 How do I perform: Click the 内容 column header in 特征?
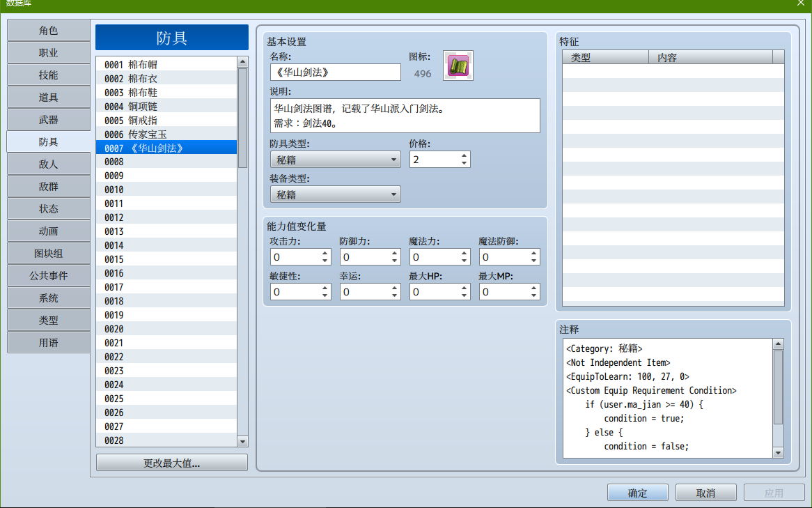pos(710,58)
